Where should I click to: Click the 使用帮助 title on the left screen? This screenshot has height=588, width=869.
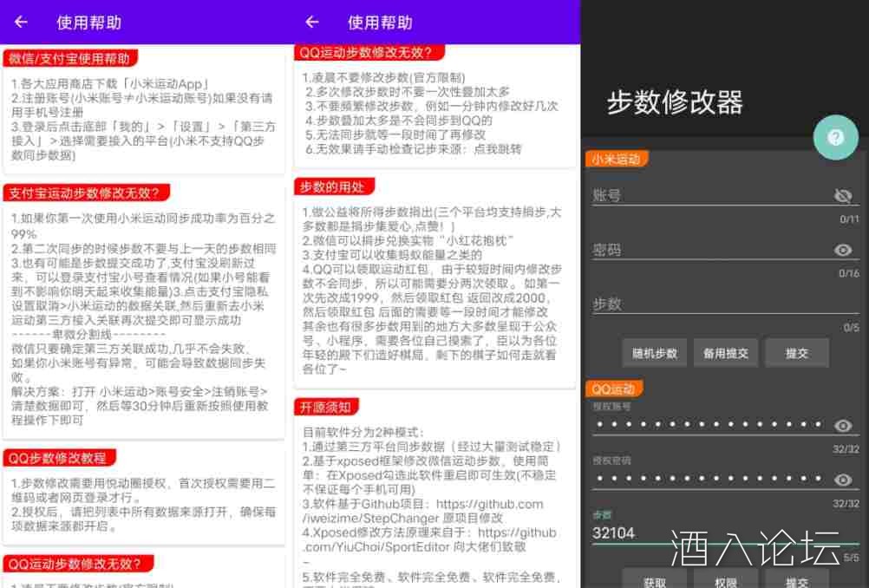pos(88,23)
